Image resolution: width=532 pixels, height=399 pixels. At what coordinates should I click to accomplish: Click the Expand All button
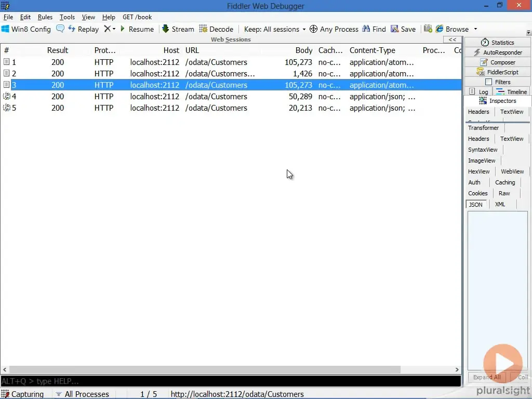pyautogui.click(x=487, y=377)
